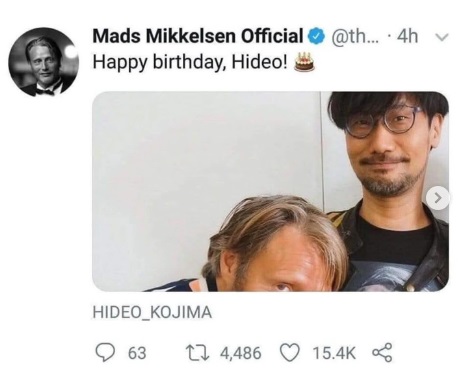Click the truncated @th... handle
This screenshot has width=458, height=379.
(355, 36)
